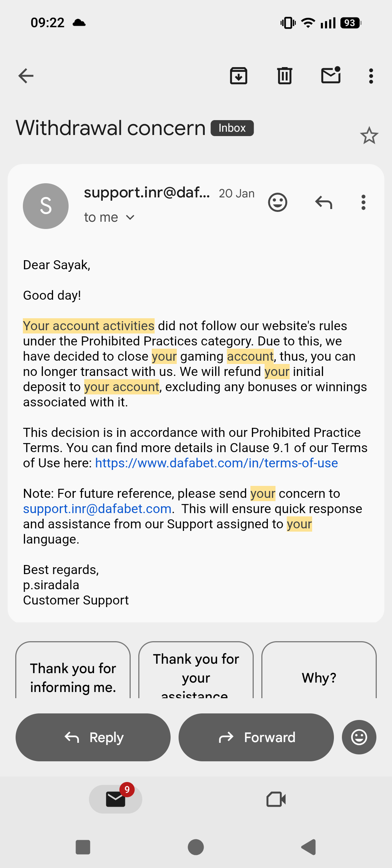The image size is (392, 868).
Task: Tap the reply arrow beside the date
Action: coord(324,202)
